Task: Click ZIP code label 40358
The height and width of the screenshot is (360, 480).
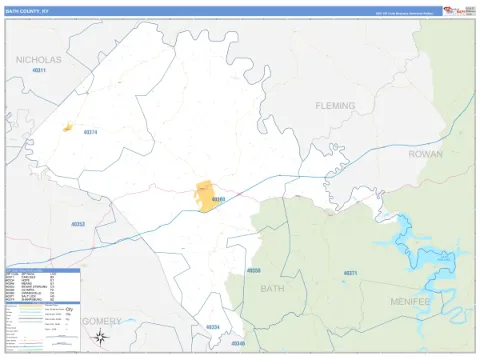Action: tap(254, 271)
